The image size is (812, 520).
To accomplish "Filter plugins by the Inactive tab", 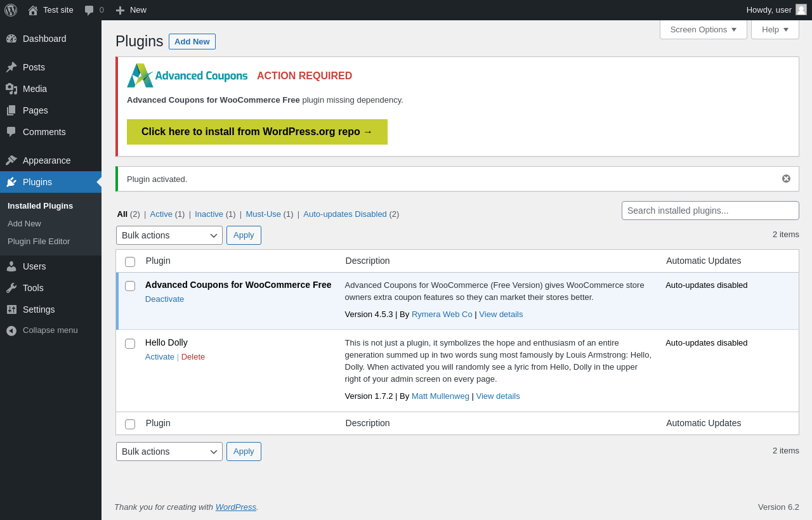I will (x=209, y=214).
